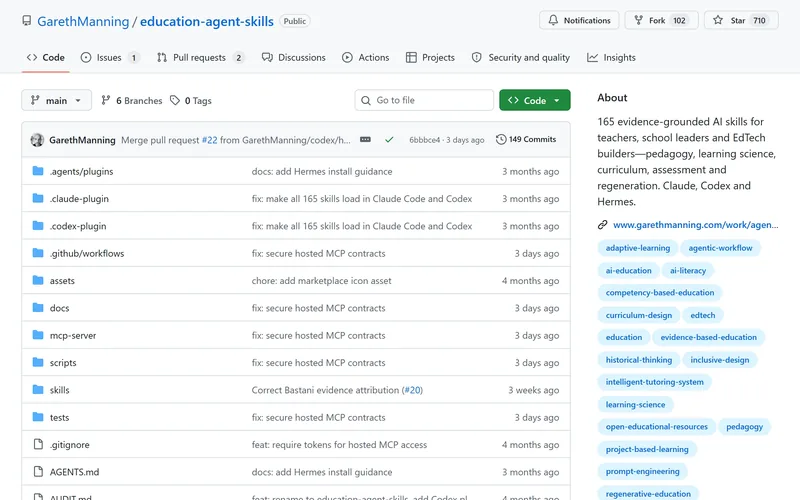Open the docs folder
This screenshot has height=500, width=800.
tap(59, 308)
